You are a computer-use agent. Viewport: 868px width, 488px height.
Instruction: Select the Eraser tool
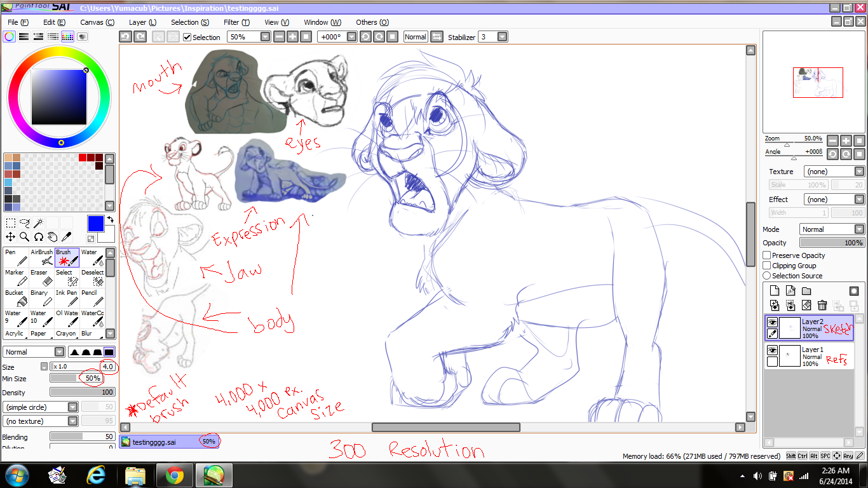coord(41,278)
